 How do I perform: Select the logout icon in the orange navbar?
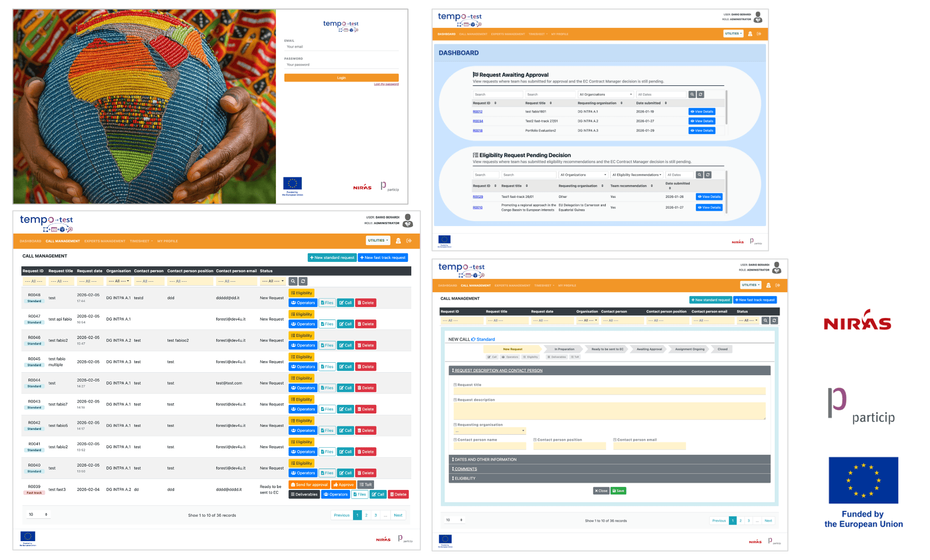coord(409,241)
